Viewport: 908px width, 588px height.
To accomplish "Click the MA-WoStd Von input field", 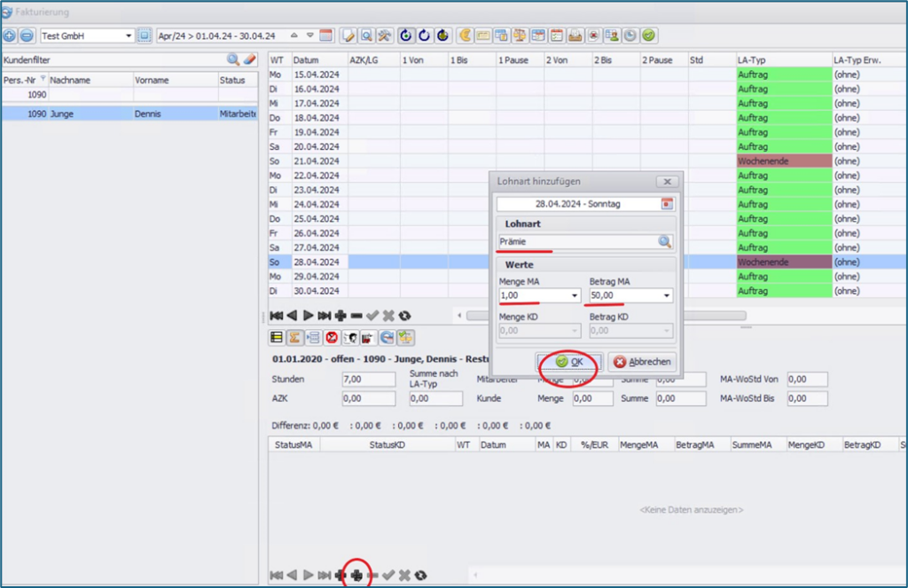I will point(807,379).
